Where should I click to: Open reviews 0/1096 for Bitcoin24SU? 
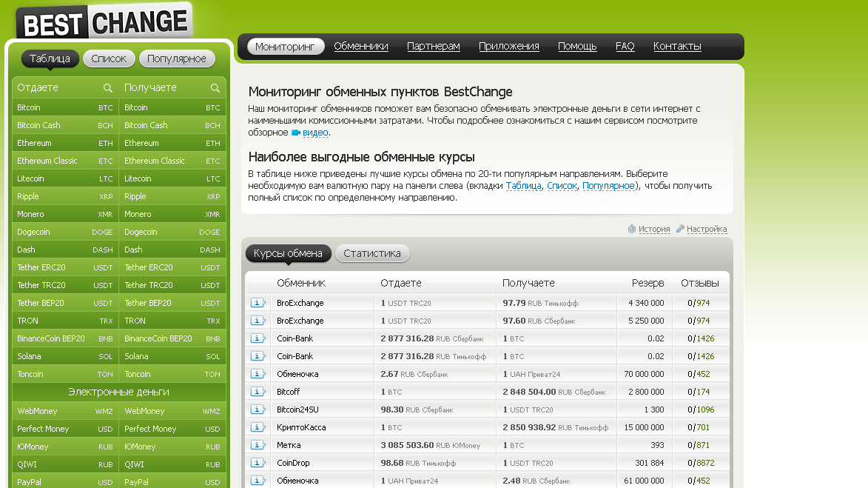[x=701, y=410]
